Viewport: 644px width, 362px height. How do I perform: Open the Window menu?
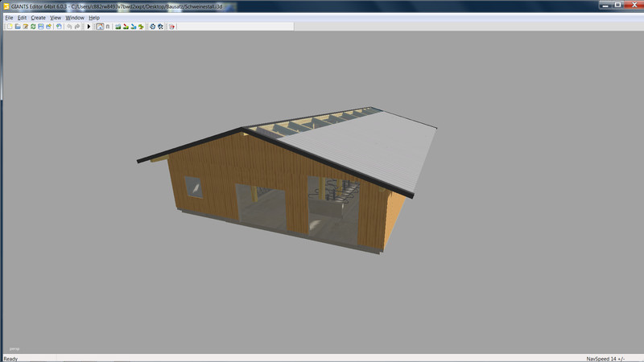74,17
